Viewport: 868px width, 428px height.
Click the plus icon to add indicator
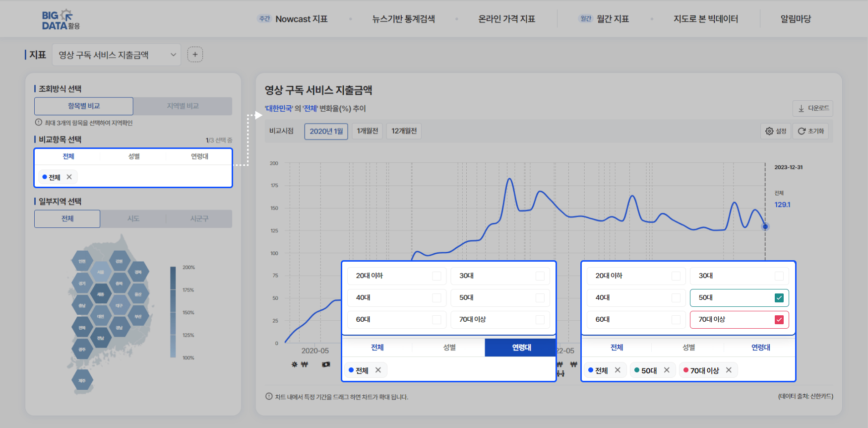[x=195, y=55]
